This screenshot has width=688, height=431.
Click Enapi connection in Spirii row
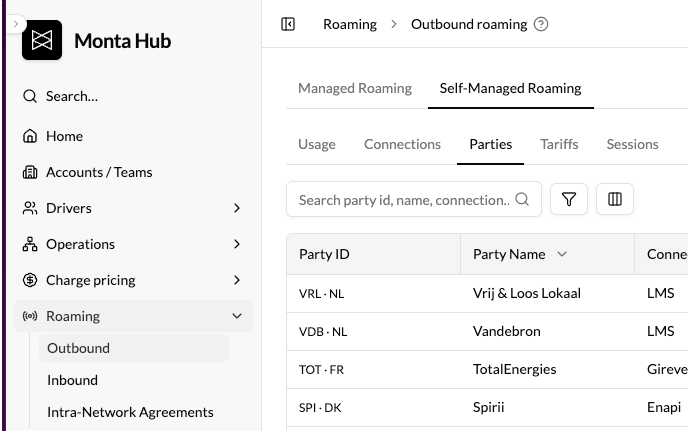[664, 407]
